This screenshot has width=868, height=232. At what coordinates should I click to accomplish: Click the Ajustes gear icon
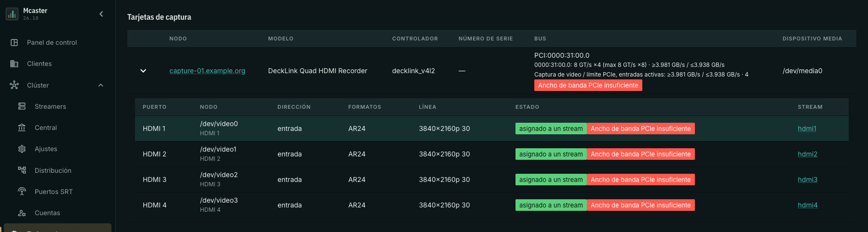click(x=22, y=149)
